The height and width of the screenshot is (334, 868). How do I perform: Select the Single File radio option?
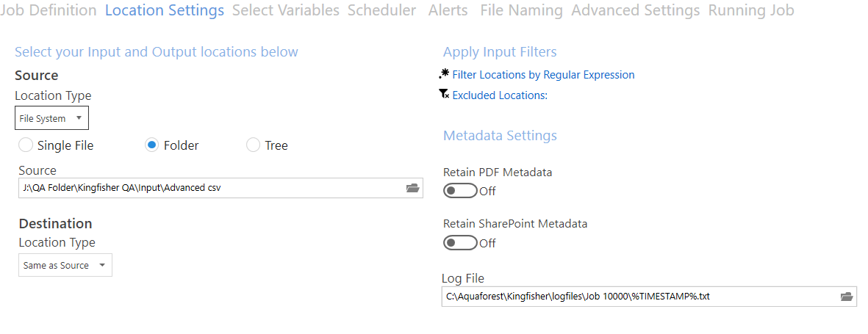pos(26,145)
